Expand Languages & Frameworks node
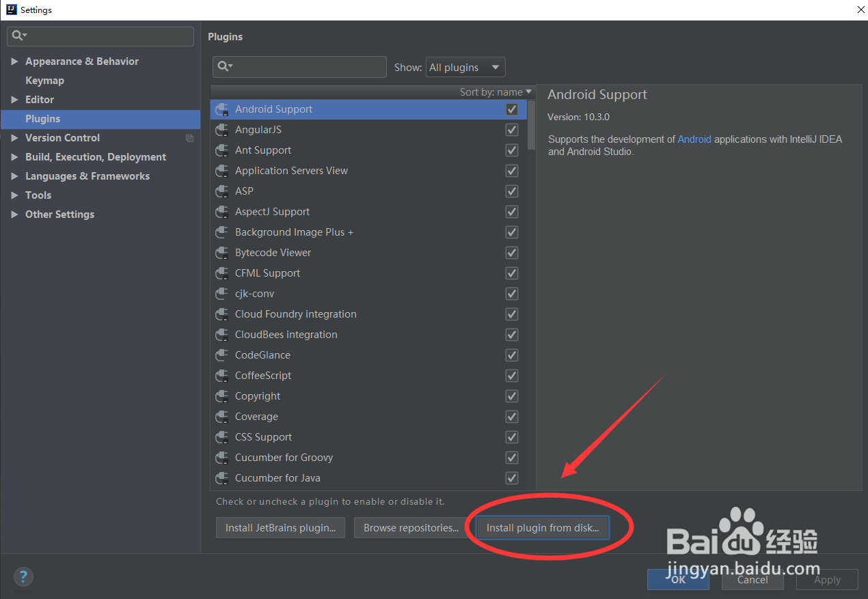This screenshot has height=599, width=868. [14, 176]
